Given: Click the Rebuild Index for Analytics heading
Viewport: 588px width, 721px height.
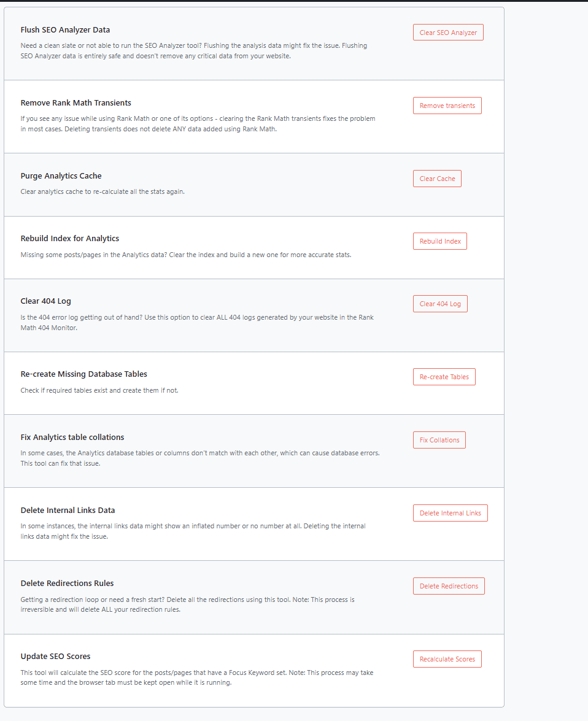Looking at the screenshot, I should 70,239.
